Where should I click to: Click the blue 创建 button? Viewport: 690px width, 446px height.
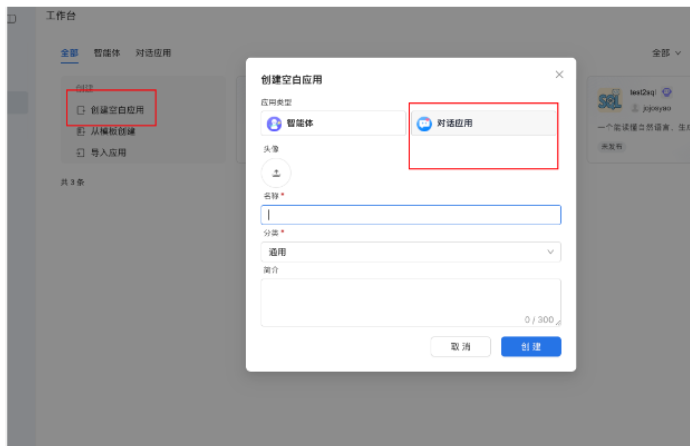(x=531, y=347)
